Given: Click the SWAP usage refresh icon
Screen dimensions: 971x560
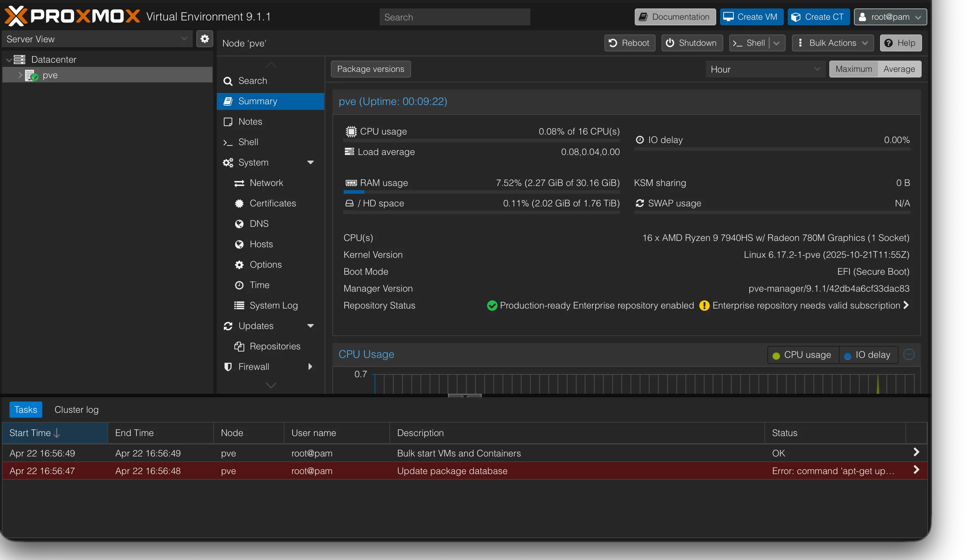Looking at the screenshot, I should [x=640, y=203].
